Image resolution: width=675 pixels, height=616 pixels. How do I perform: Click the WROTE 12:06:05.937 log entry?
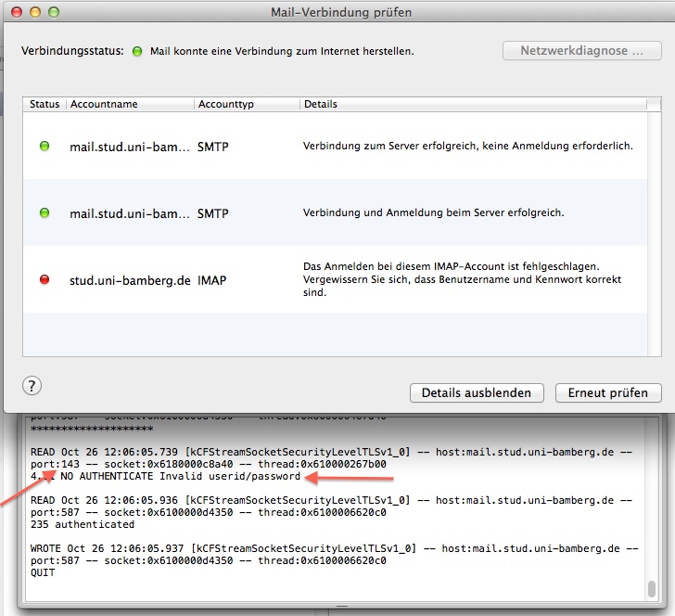(x=335, y=555)
